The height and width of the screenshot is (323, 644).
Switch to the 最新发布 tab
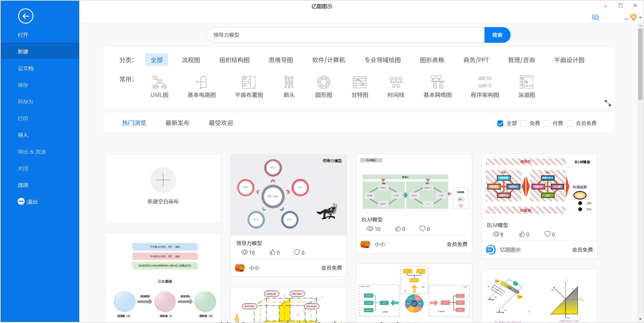coord(177,123)
